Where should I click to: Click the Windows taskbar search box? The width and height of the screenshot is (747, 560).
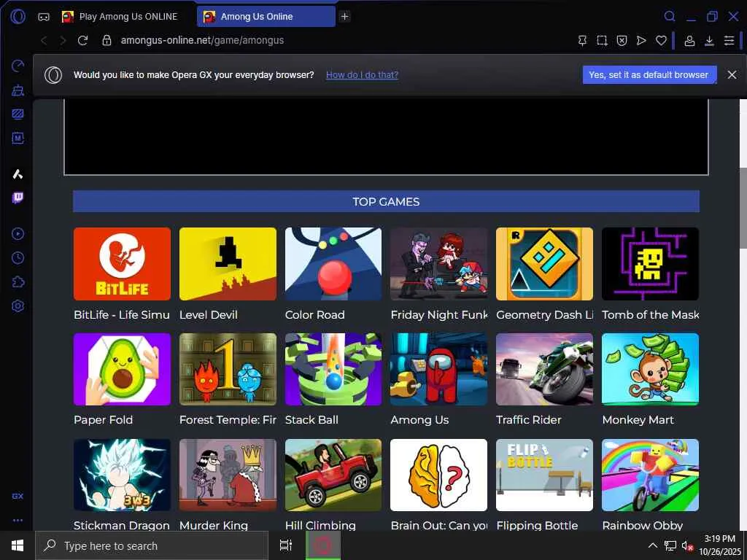152,545
